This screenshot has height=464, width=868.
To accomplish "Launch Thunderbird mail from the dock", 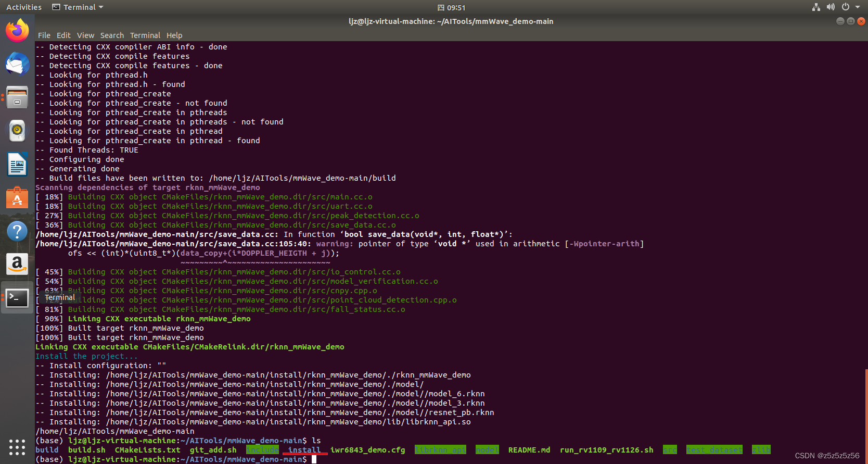I will (17, 64).
